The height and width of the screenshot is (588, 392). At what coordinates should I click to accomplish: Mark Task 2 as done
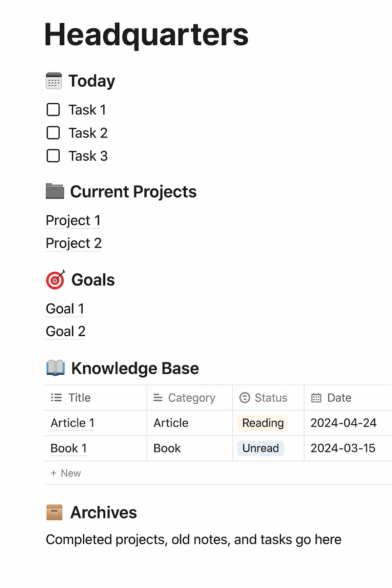tap(53, 133)
